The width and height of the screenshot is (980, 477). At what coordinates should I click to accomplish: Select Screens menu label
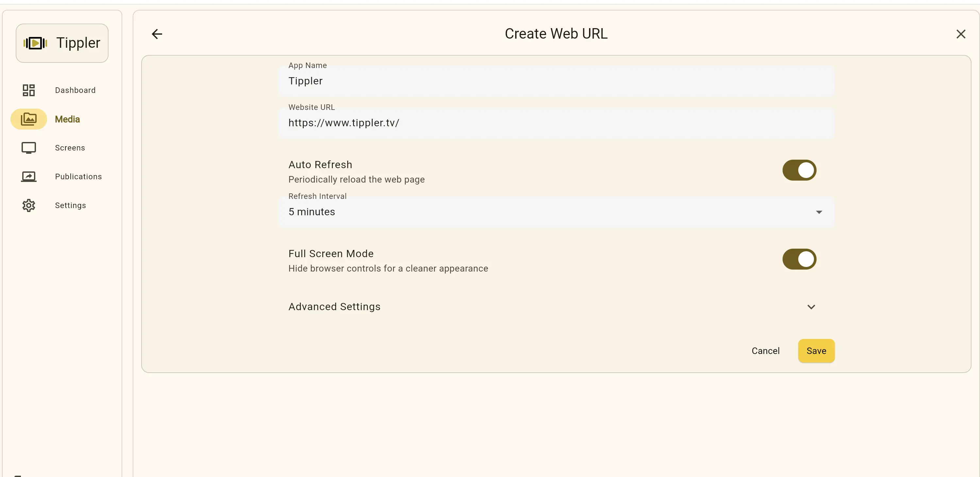70,148
